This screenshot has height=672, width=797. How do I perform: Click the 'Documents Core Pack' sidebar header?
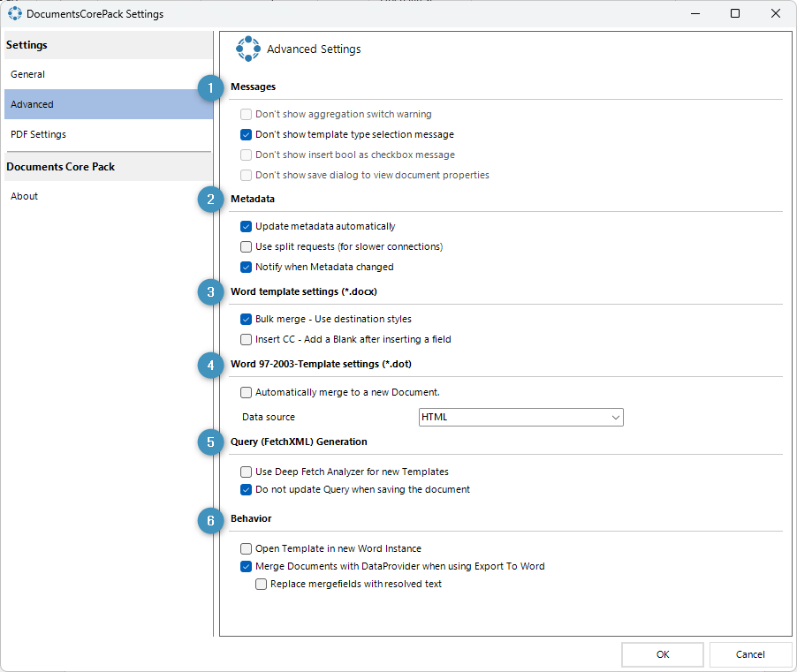60,167
